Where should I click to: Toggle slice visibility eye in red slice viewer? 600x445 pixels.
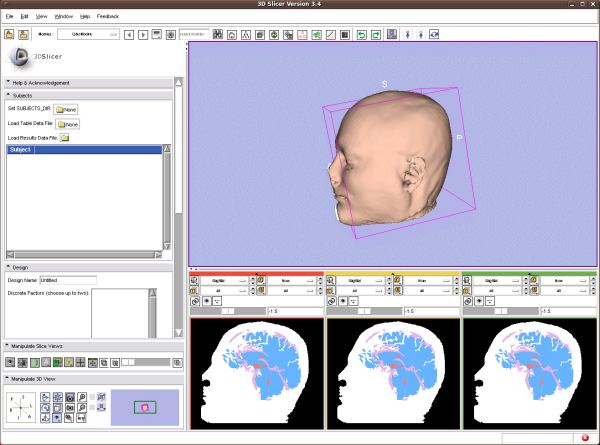pos(207,301)
